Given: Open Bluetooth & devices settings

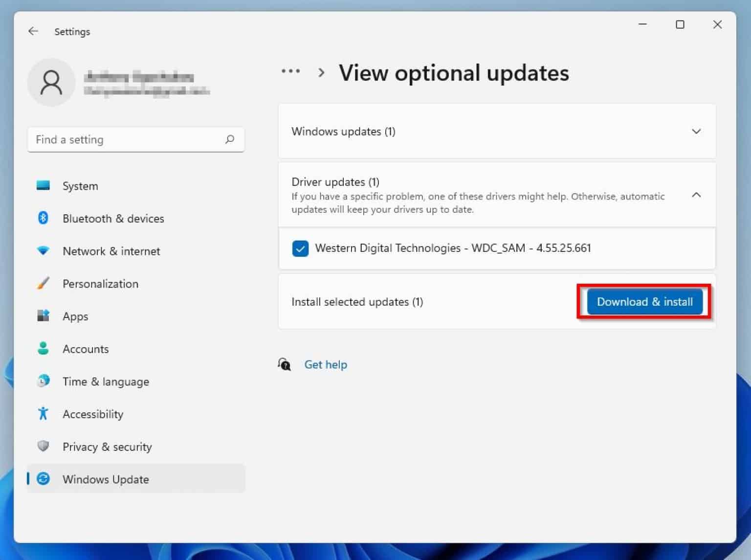Looking at the screenshot, I should click(x=113, y=219).
